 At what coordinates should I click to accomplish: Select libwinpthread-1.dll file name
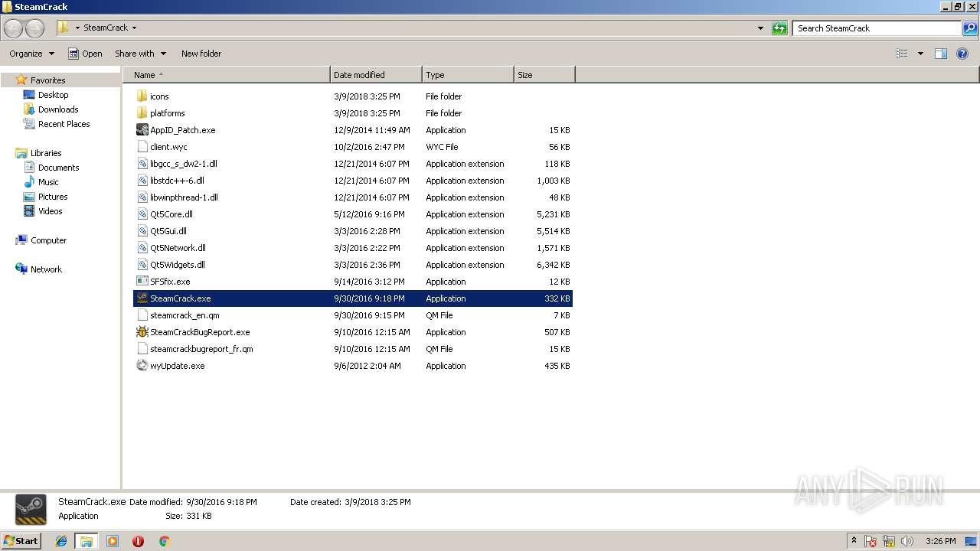(184, 197)
